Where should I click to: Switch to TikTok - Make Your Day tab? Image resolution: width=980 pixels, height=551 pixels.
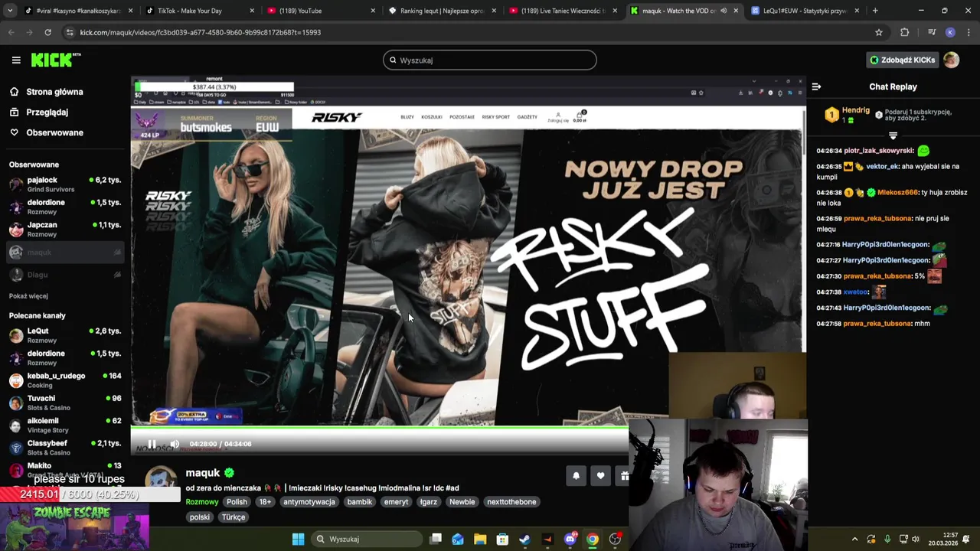199,11
